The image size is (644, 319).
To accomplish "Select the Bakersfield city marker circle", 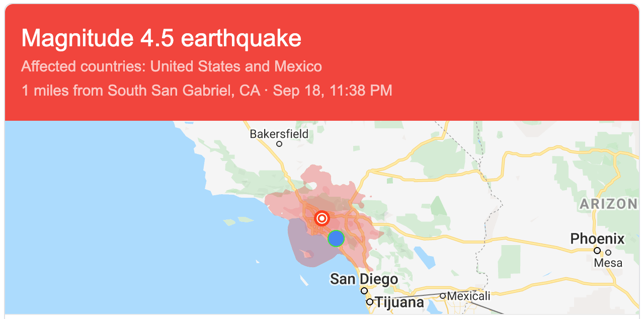I will (279, 144).
